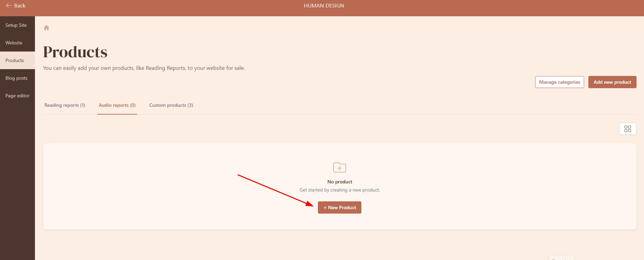This screenshot has height=260, width=644.
Task: Navigate to Blog posts
Action: 16,78
